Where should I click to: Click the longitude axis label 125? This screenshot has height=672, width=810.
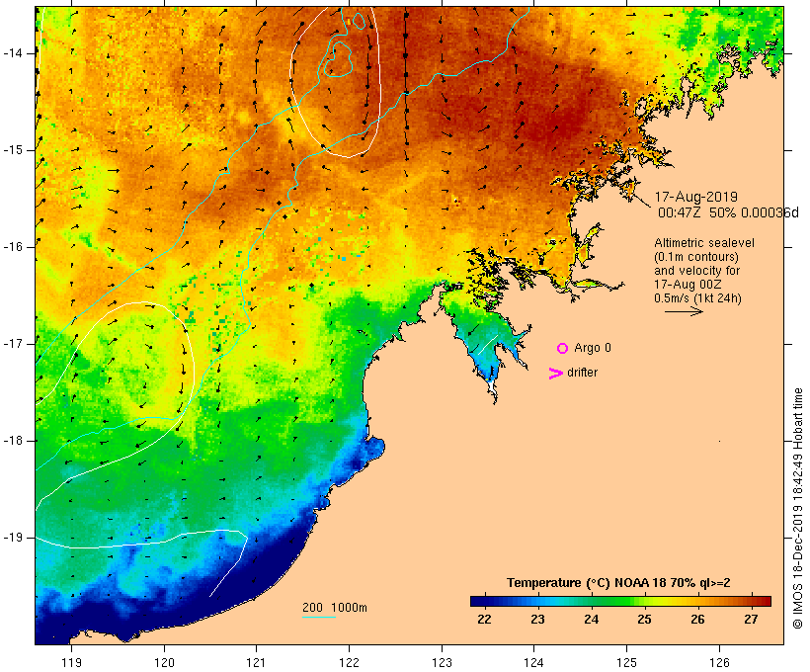[x=626, y=662]
